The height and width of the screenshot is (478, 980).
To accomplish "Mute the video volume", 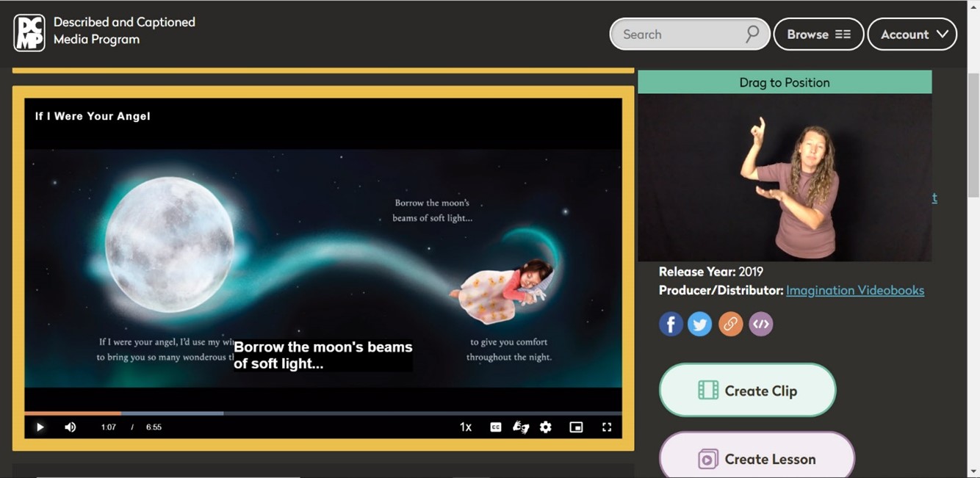I will pos(71,427).
